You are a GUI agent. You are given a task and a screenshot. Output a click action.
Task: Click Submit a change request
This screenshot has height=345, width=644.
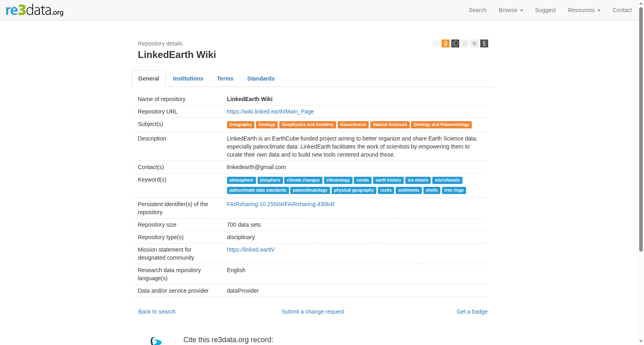pos(313,312)
